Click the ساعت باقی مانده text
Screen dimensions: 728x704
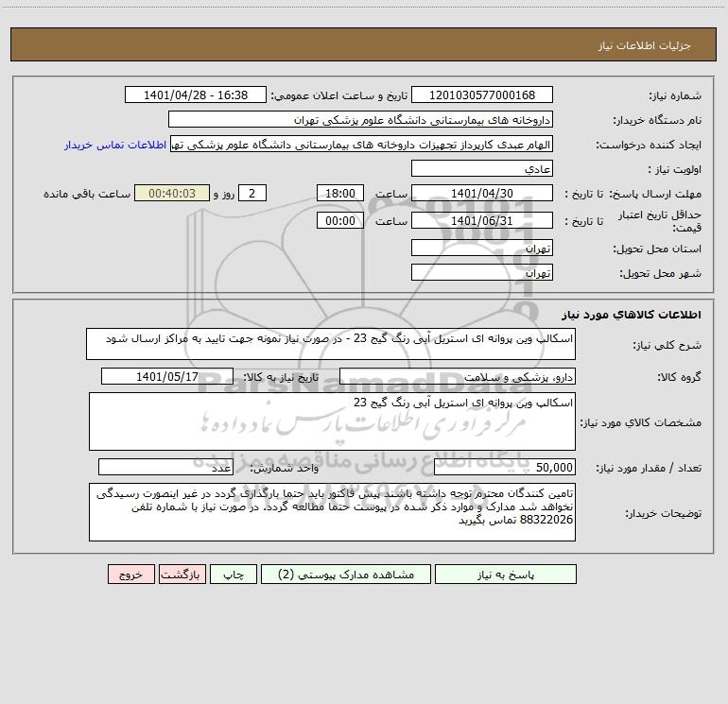pos(87,194)
